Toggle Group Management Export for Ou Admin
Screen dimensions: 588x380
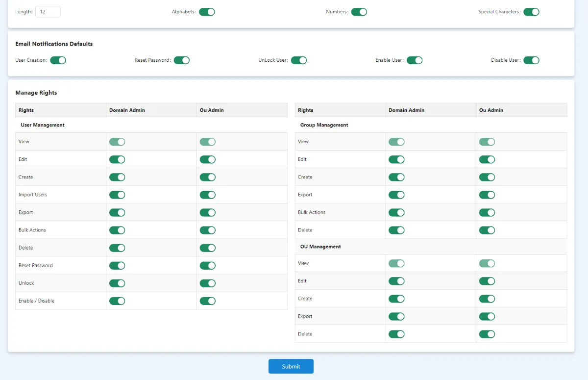[487, 195]
